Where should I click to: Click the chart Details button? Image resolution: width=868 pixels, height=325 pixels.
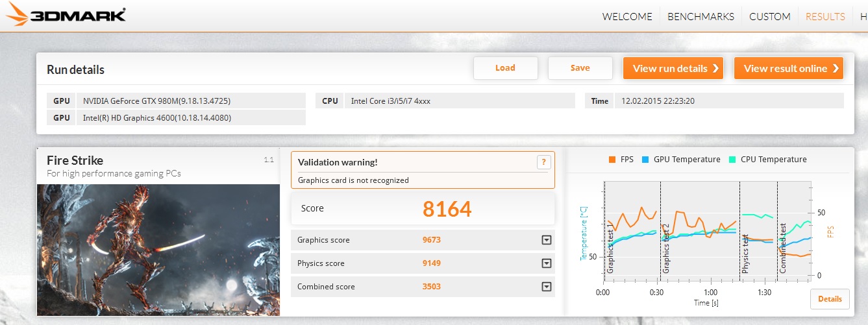point(830,299)
